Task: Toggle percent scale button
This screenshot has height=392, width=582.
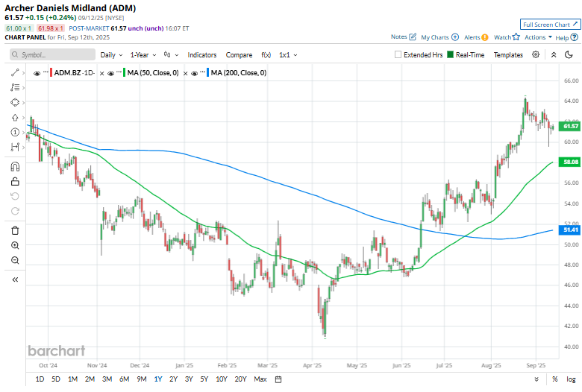Action: click(x=555, y=379)
